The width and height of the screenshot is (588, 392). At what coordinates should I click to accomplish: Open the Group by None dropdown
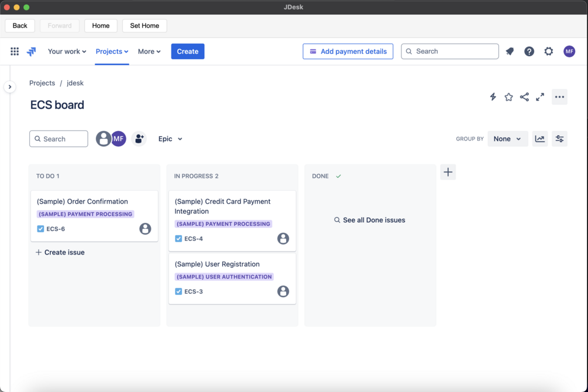tap(507, 139)
